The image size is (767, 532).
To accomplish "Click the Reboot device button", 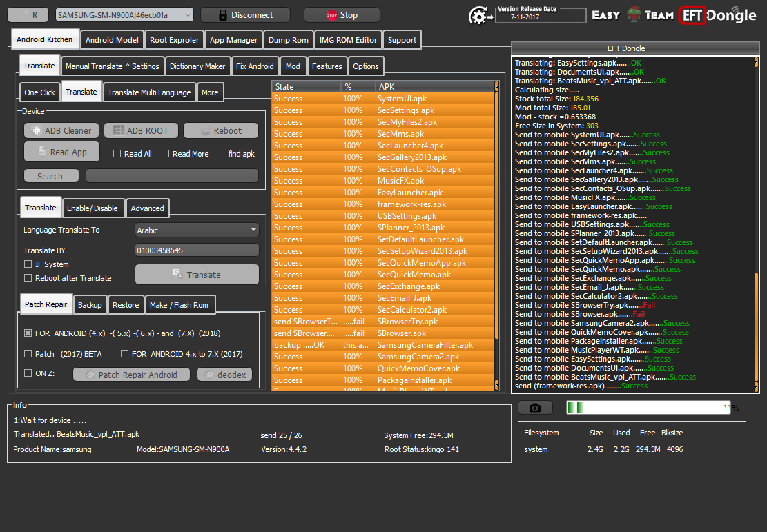I will tap(221, 130).
